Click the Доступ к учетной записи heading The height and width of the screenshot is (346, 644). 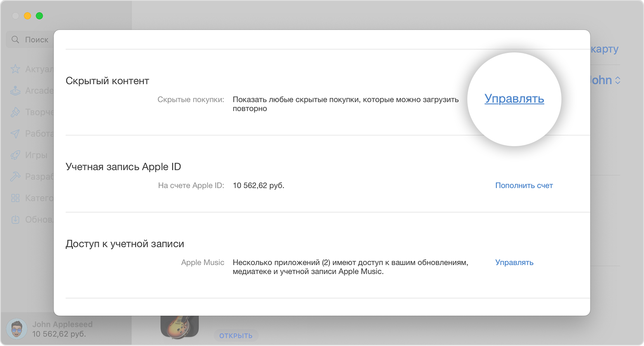pyautogui.click(x=125, y=244)
